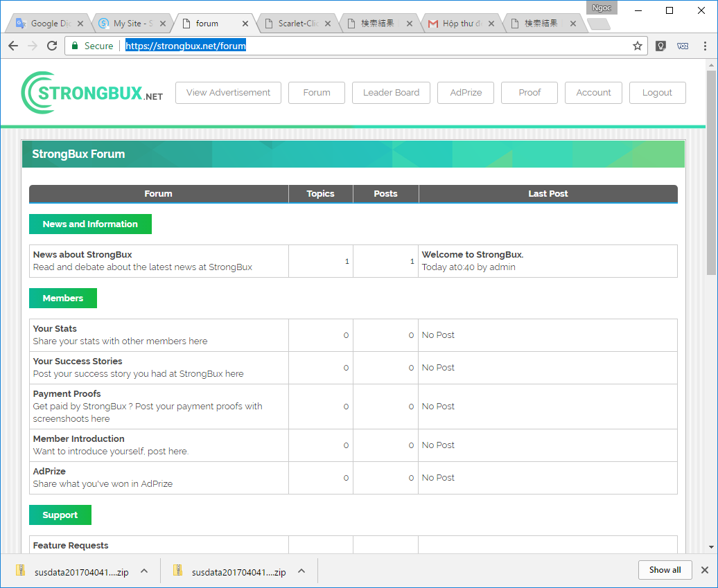Click the browser back arrow

click(13, 46)
